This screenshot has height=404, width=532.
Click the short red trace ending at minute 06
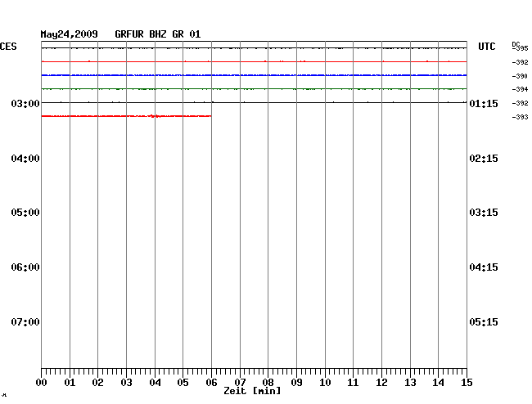126,116
